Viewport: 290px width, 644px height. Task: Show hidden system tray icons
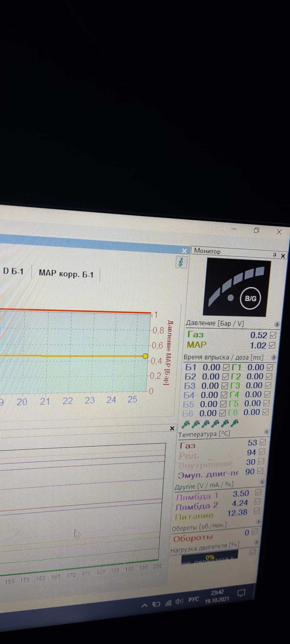pos(144,605)
